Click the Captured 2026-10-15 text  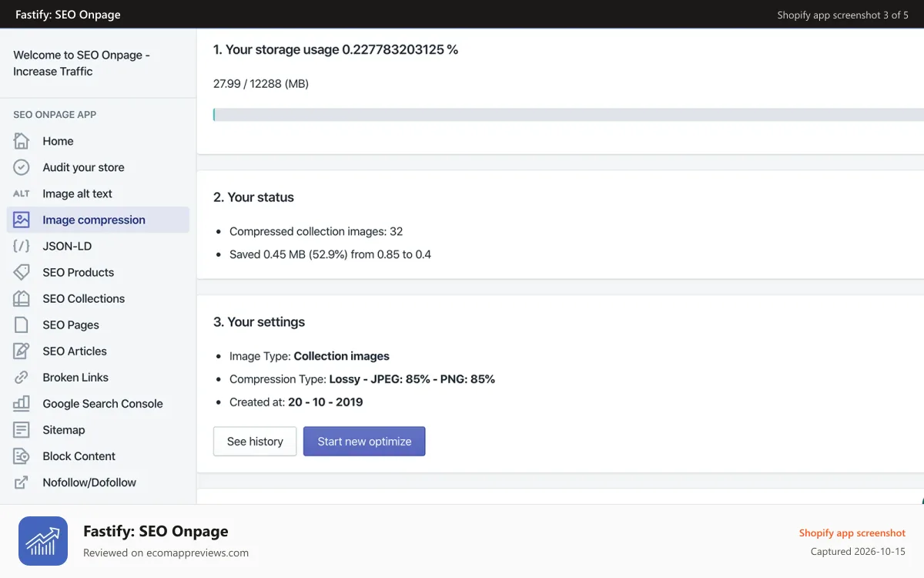click(x=858, y=551)
